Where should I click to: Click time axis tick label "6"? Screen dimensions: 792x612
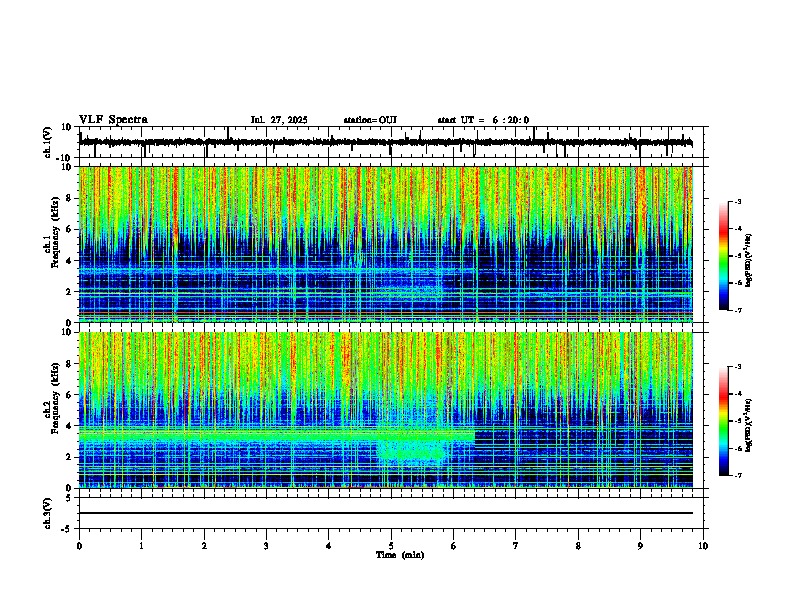[x=454, y=546]
